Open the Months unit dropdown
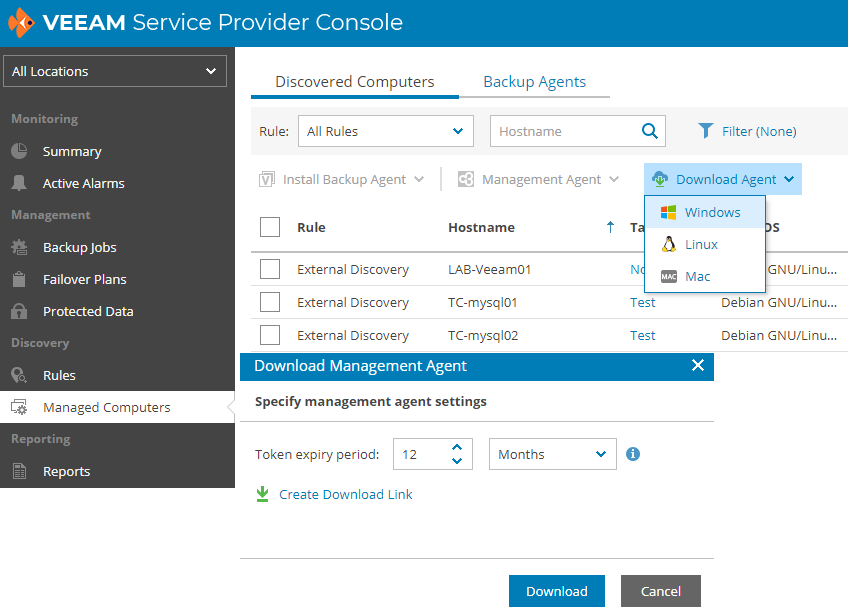This screenshot has width=848, height=613. [553, 454]
